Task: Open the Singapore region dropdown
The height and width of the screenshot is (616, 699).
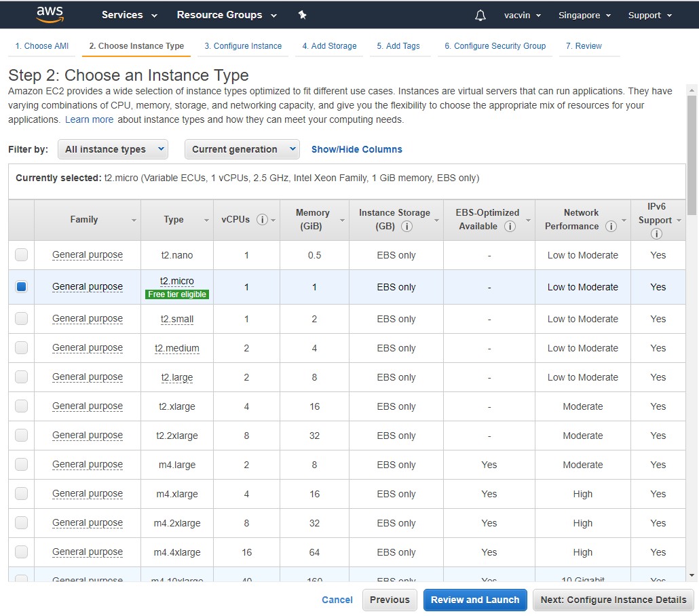Action: 584,14
